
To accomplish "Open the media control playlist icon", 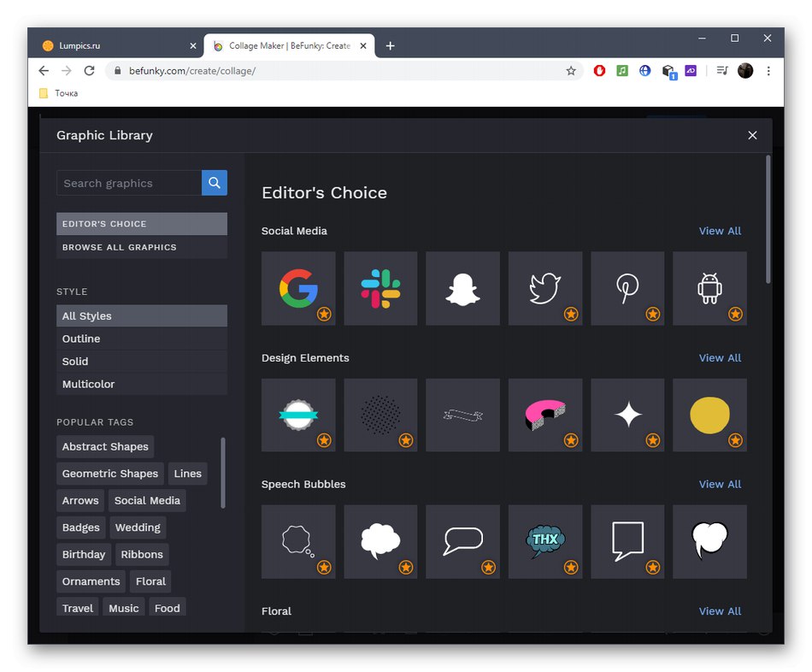I will (722, 70).
